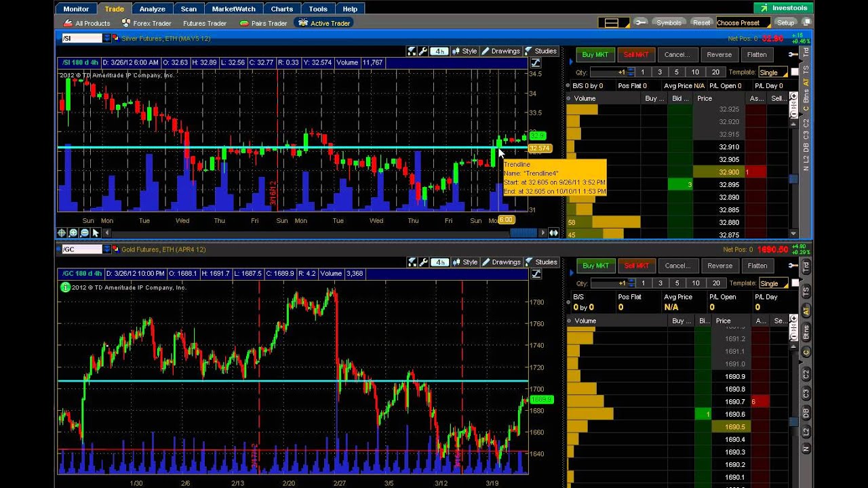The image size is (868, 488).
Task: Click the crosshair pan icon below silver chart
Action: coord(62,232)
